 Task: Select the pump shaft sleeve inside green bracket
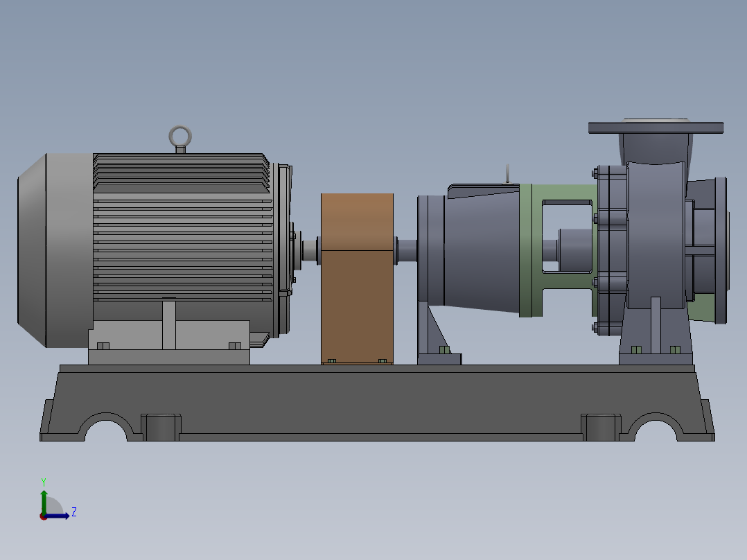pos(575,250)
